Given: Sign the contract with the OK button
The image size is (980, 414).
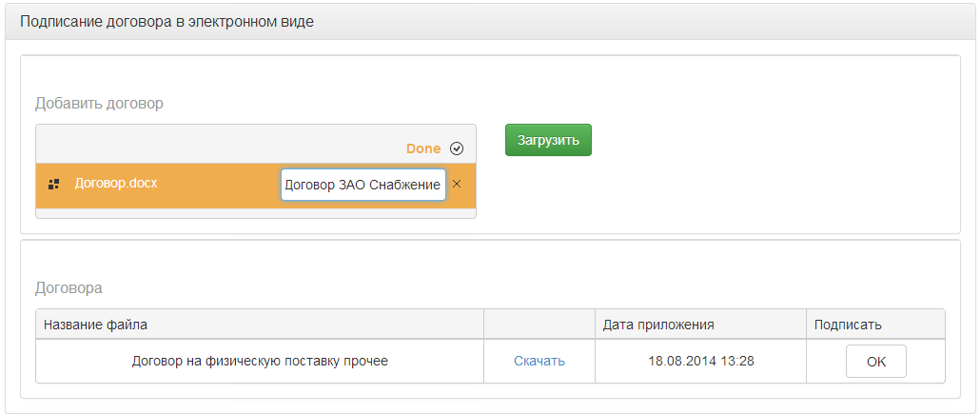Looking at the screenshot, I should tap(876, 362).
